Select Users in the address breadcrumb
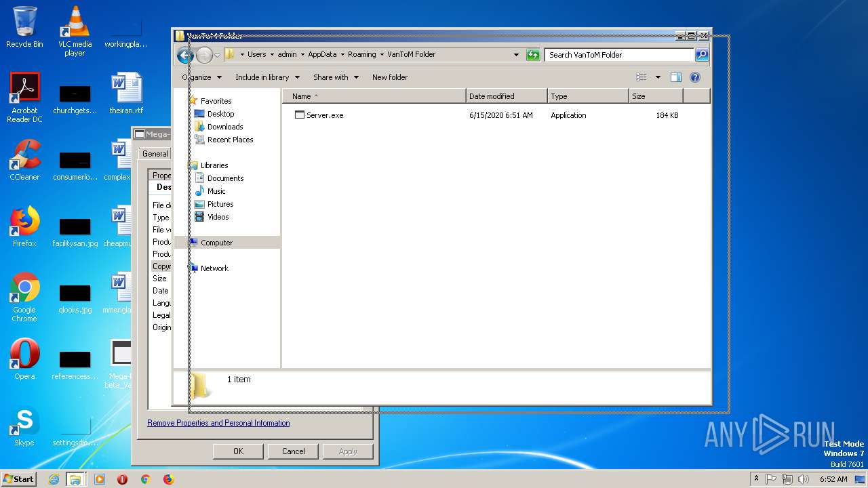Screen dimensions: 868x488 pyautogui.click(x=257, y=54)
